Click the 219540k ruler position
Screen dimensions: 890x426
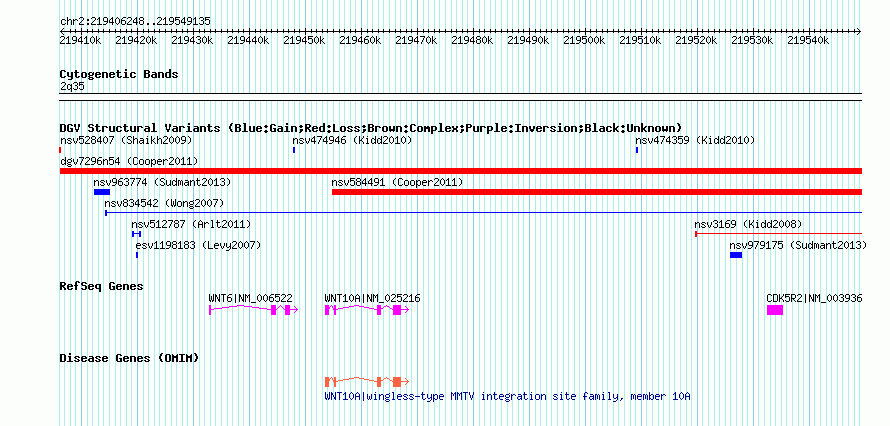click(x=808, y=40)
